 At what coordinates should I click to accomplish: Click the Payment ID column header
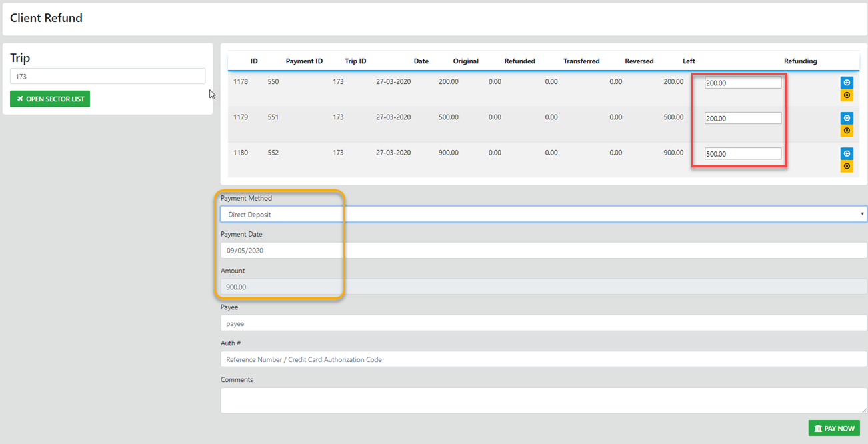304,61
